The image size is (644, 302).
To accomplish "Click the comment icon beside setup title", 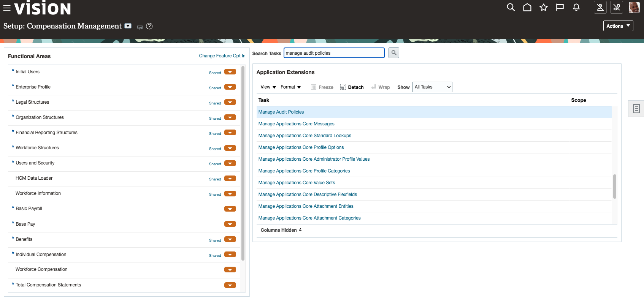I will pos(140,27).
